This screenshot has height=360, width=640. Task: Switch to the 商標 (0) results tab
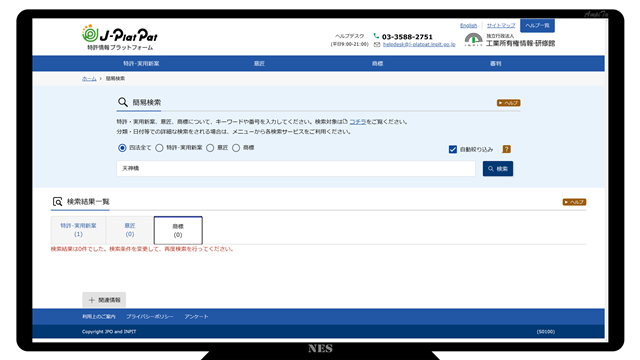178,231
